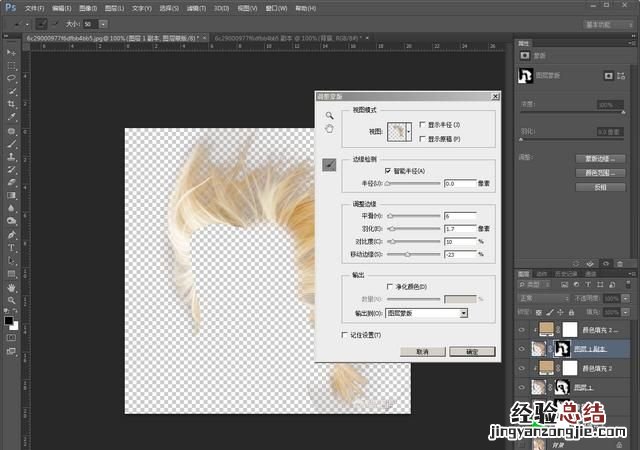
Task: Open workspace switcher dropdown 基本功能
Action: coord(608,25)
